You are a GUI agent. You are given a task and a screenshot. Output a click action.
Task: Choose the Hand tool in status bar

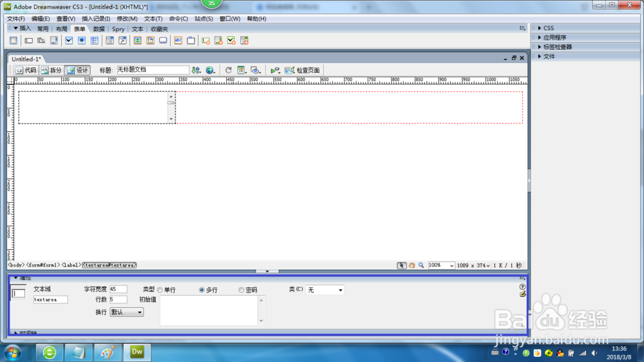click(412, 265)
